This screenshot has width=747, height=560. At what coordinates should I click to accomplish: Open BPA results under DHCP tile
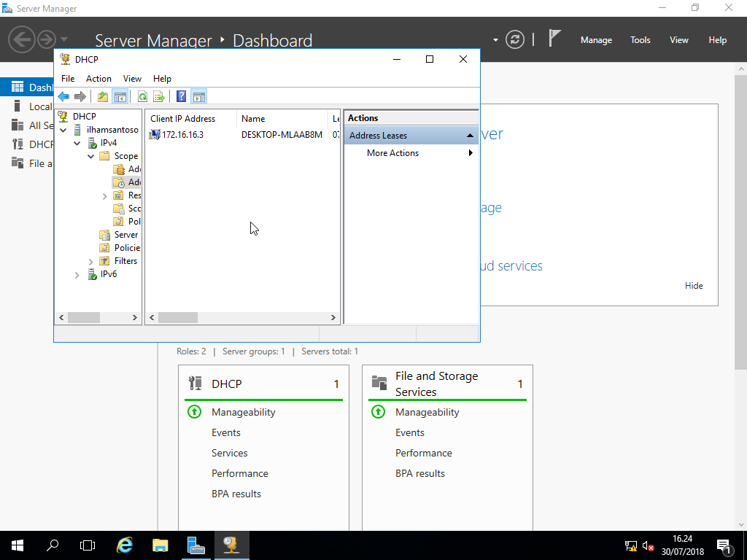(x=236, y=494)
